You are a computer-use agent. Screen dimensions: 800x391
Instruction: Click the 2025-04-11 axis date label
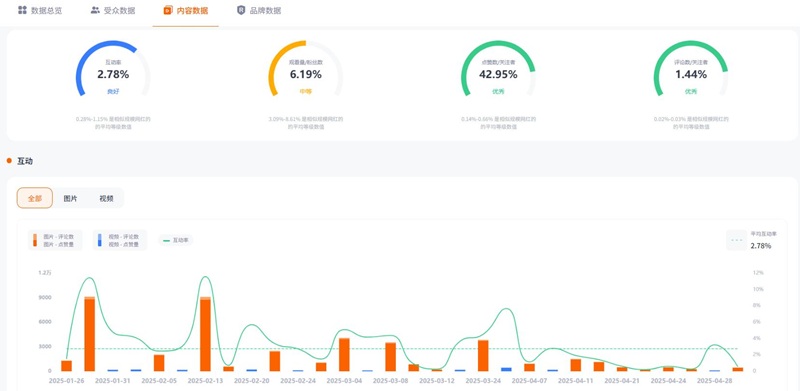point(576,381)
